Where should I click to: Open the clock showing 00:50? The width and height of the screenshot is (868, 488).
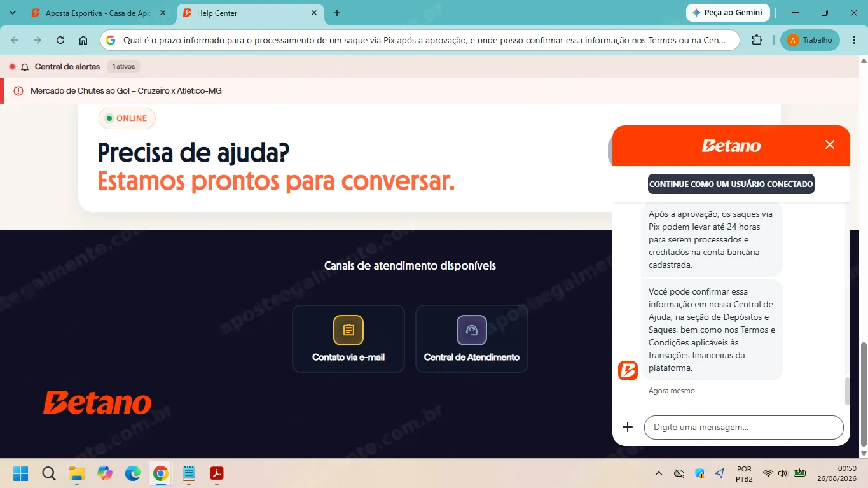(x=837, y=473)
